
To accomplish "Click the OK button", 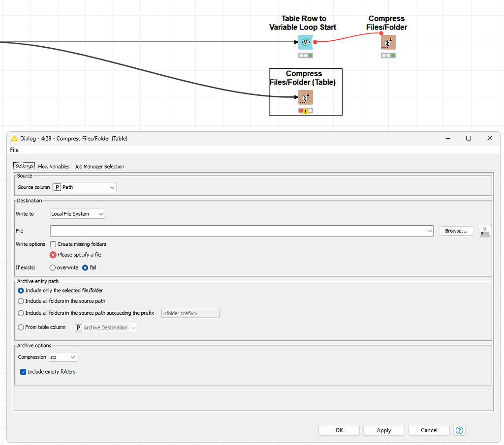I will (x=339, y=430).
